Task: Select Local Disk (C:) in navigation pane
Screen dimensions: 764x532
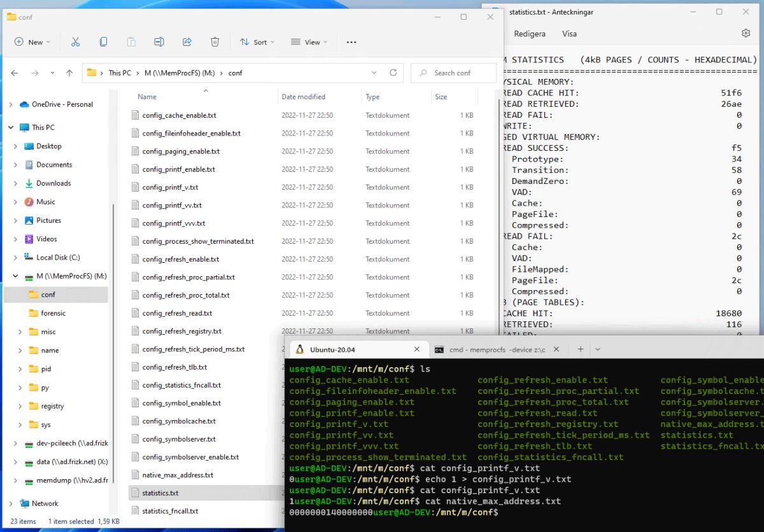Action: [58, 258]
